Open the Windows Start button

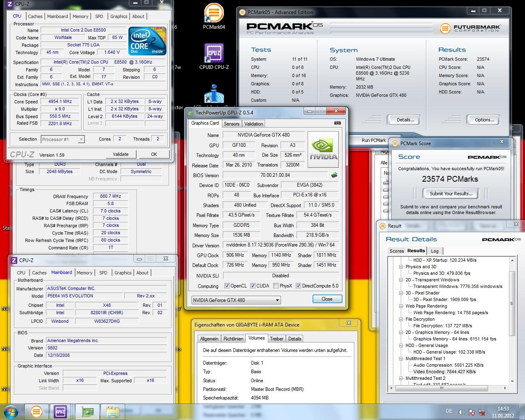11,411
